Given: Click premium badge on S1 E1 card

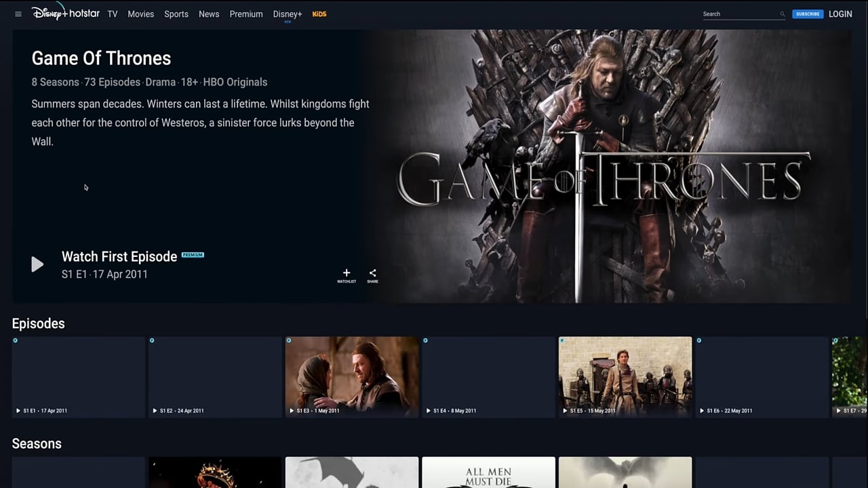Looking at the screenshot, I should click(16, 340).
